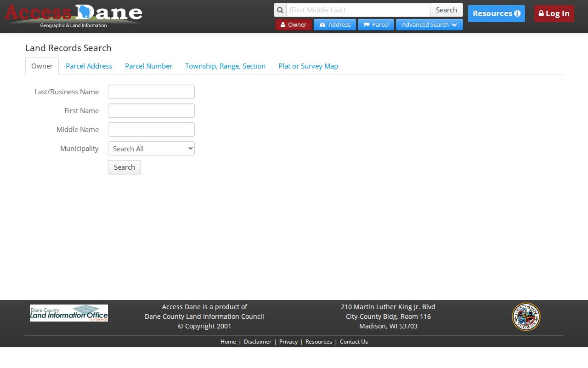Click the Search button below Municipality
588x368 pixels.
pyautogui.click(x=124, y=167)
